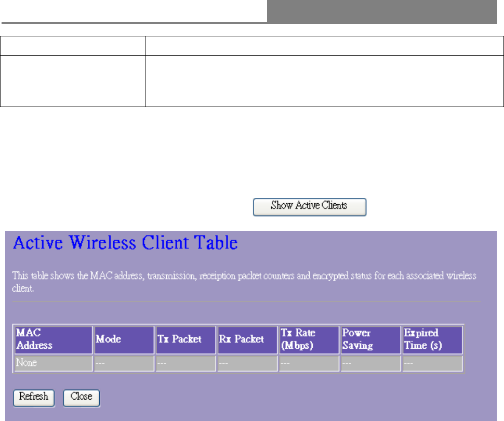Select the Tx Rate (Mbps) column header

309,340
